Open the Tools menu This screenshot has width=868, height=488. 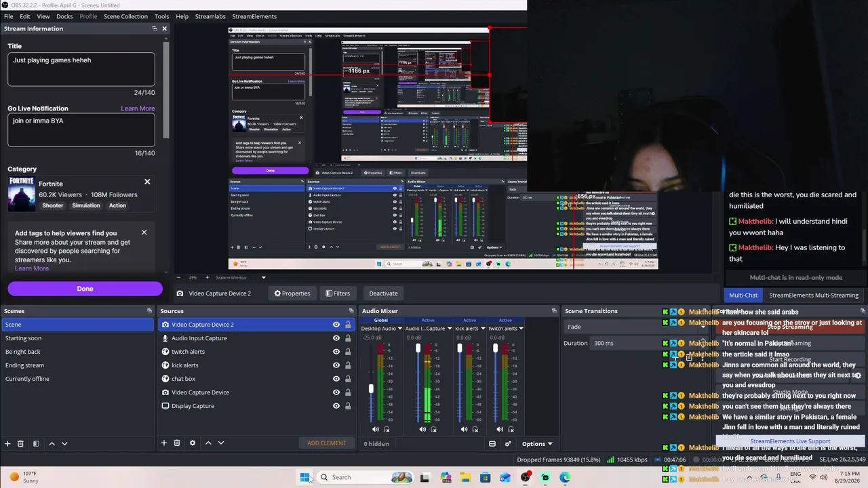point(161,16)
